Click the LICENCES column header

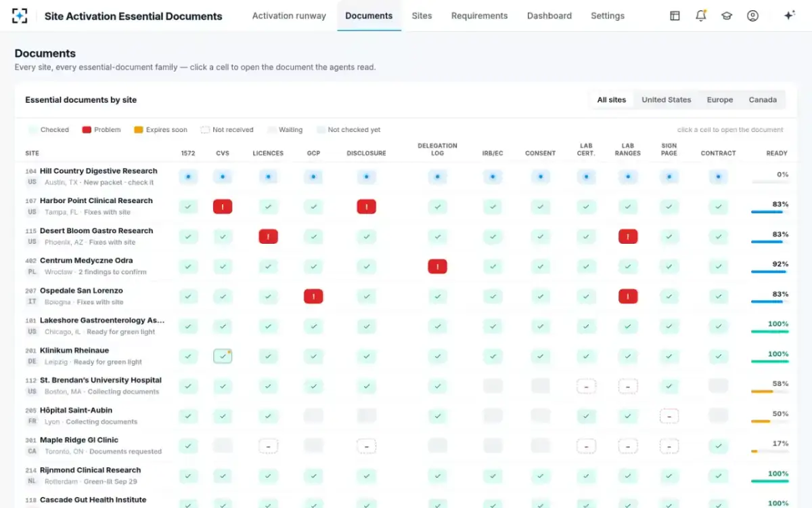pos(268,153)
